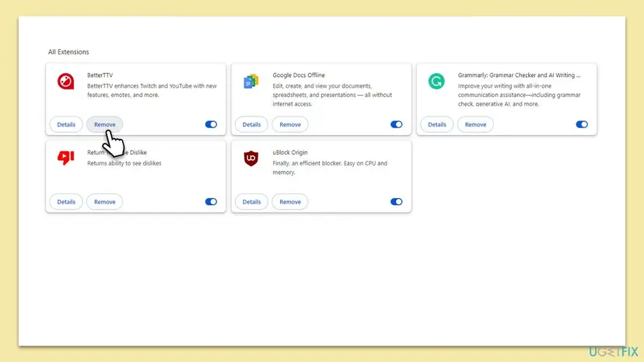Viewport: 644px width, 362px height.
Task: Click uBlock 'efficient blocker' description text
Action: (x=330, y=168)
